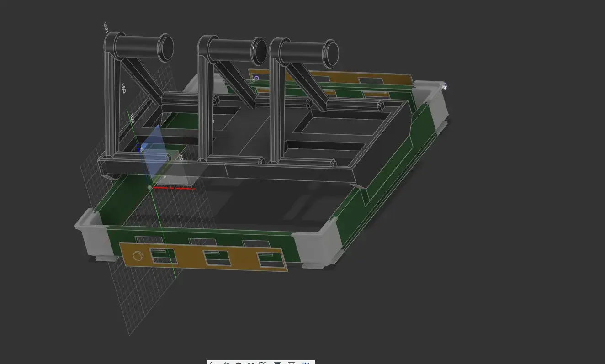Choose the Zoom tool icon

tap(250, 363)
